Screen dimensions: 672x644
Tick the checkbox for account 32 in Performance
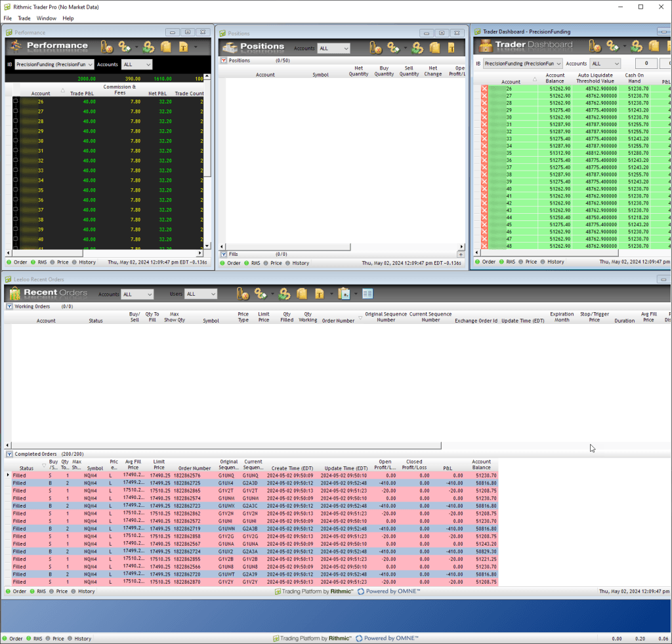(x=16, y=161)
